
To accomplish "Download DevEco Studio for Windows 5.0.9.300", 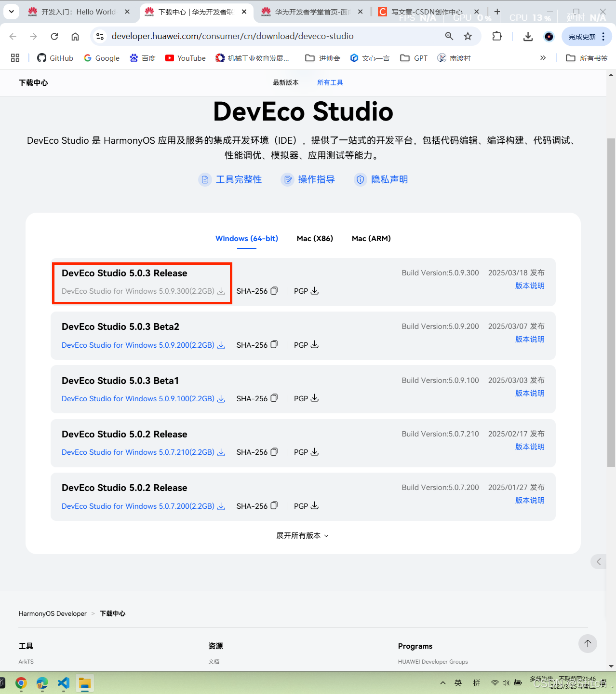I will [x=143, y=291].
